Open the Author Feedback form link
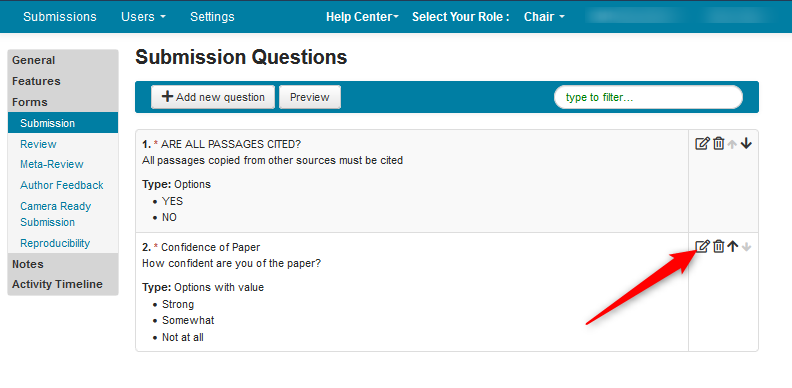The image size is (792, 388). tap(62, 185)
